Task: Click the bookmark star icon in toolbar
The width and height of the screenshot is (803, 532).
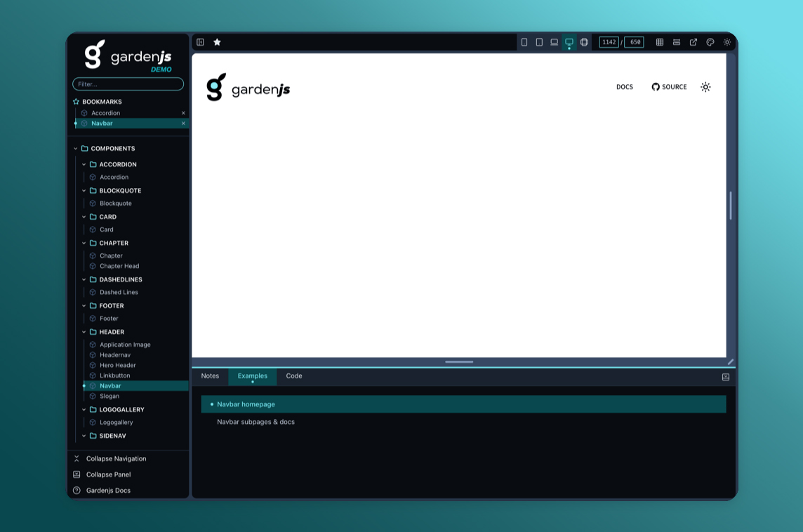Action: pyautogui.click(x=217, y=42)
